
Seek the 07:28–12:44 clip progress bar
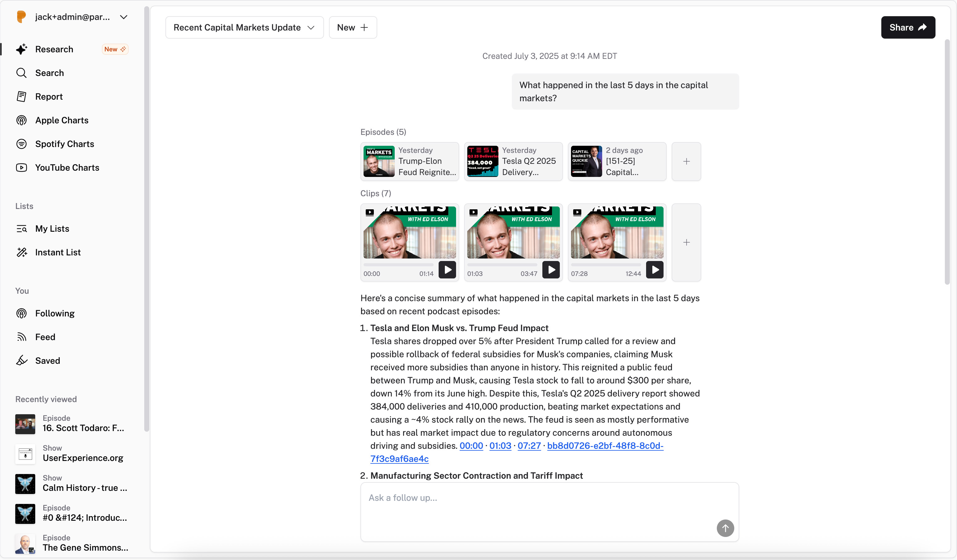tap(606, 265)
